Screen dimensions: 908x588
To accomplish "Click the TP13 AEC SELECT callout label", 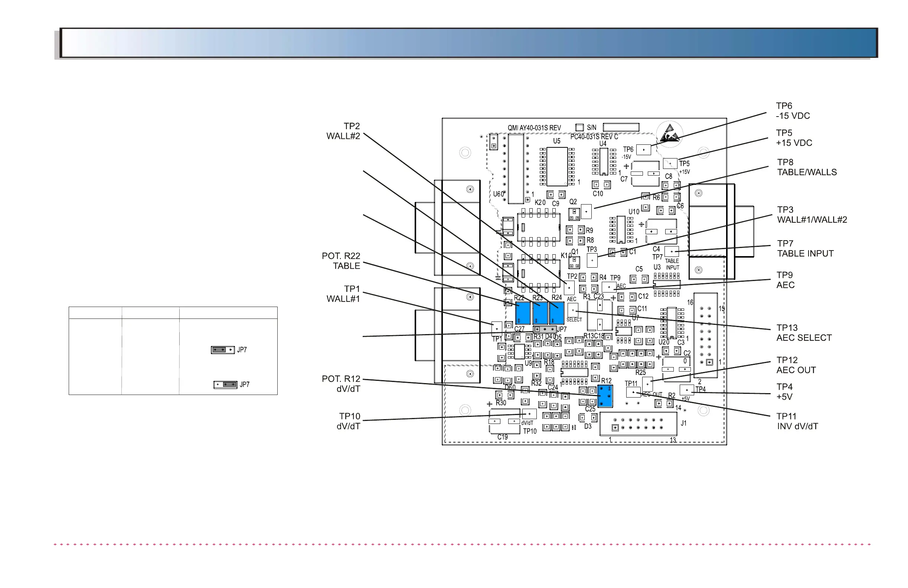I will tap(803, 333).
